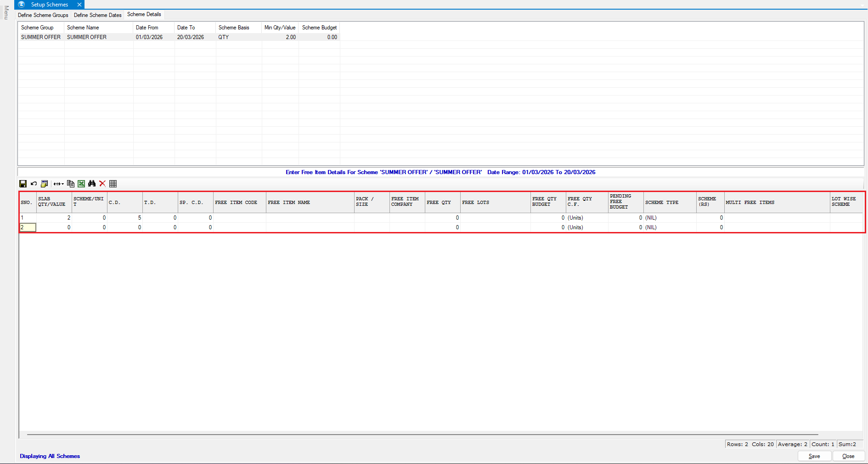Switch to Define Scheme Groups tab

coord(43,15)
